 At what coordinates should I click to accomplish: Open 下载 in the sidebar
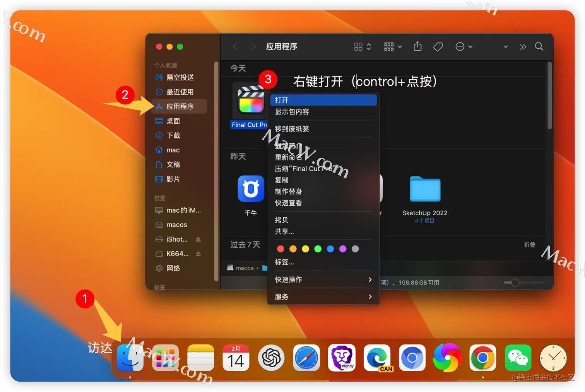179,136
